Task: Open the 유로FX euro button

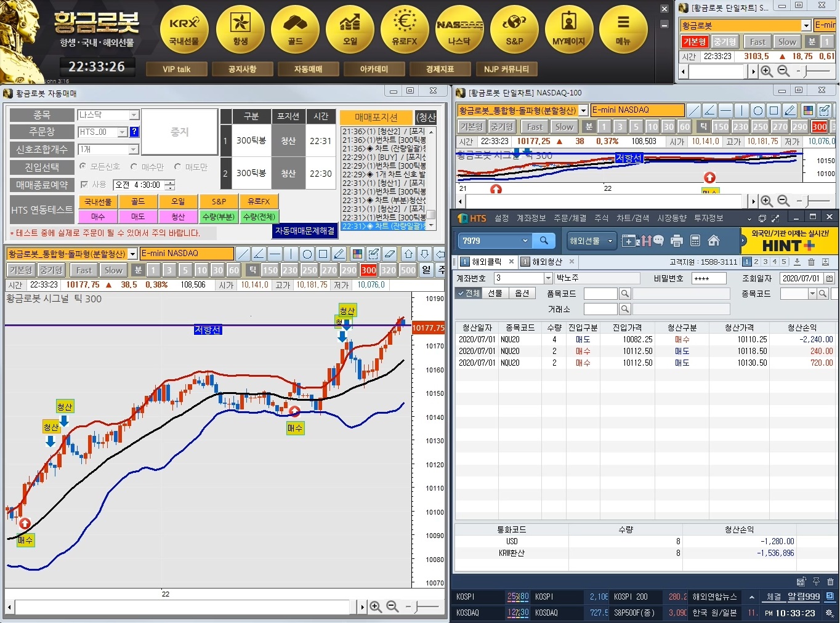Action: 405,30
